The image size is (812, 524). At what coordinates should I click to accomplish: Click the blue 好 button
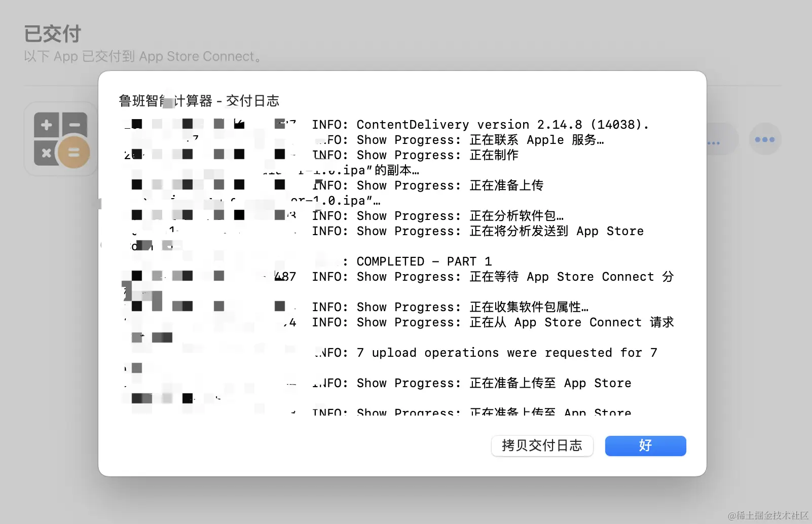pos(645,445)
